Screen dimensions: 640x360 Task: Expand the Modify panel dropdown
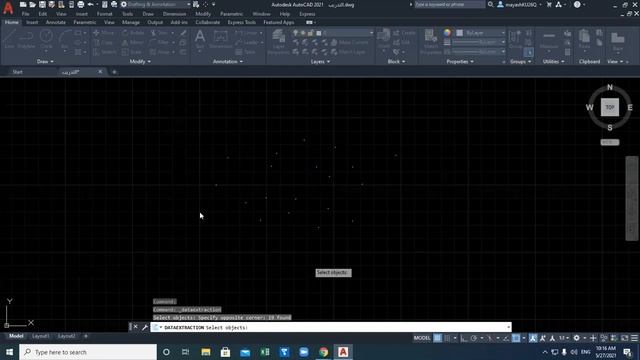pyautogui.click(x=140, y=62)
